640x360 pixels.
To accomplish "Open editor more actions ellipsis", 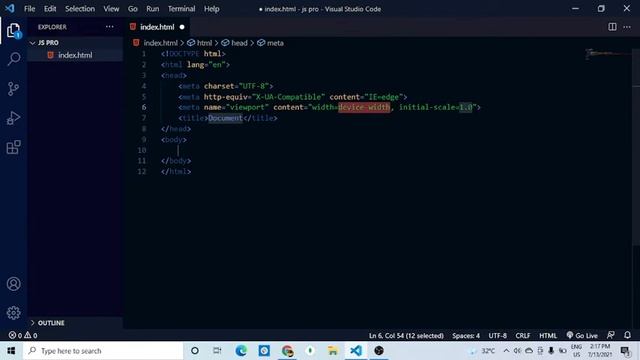I will coord(627,27).
